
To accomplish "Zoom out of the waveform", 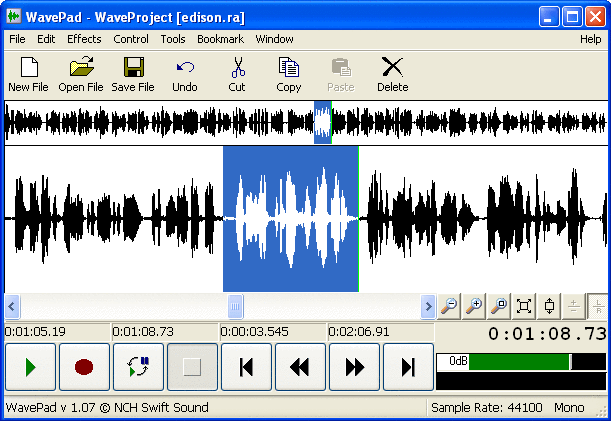I will point(450,306).
